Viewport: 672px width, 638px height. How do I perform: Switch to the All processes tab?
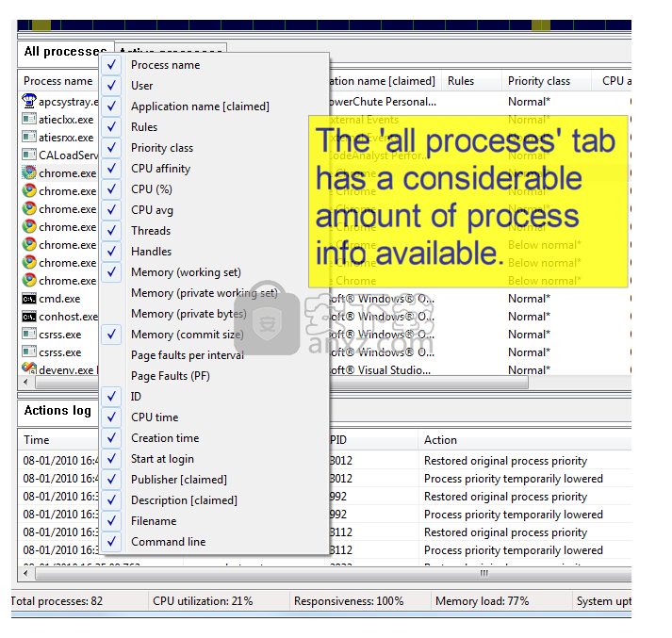coord(64,52)
